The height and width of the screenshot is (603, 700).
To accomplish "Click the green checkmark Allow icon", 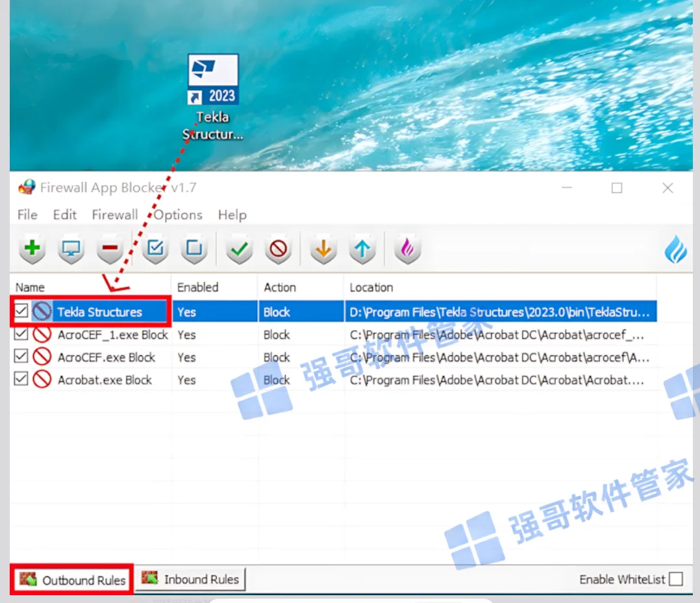I will coord(239,248).
